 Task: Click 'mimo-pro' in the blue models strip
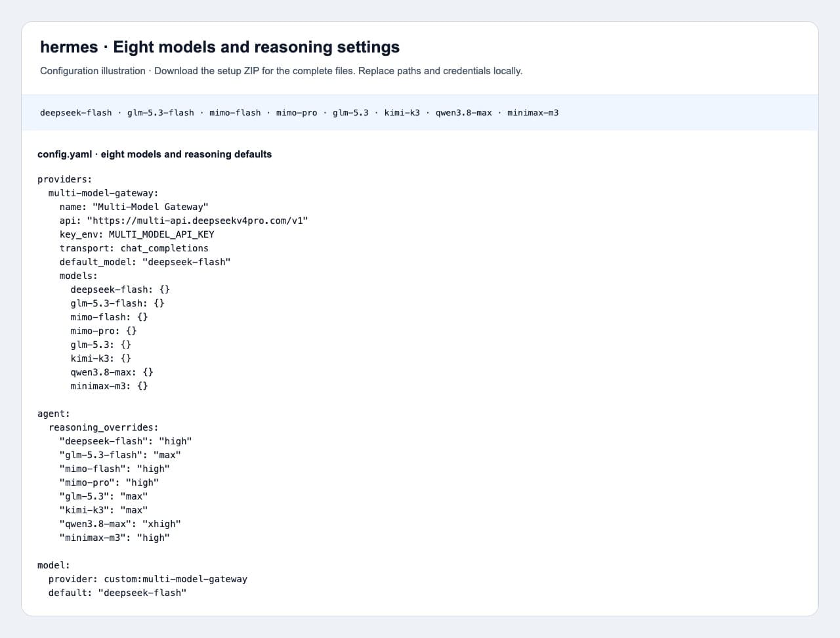(297, 113)
